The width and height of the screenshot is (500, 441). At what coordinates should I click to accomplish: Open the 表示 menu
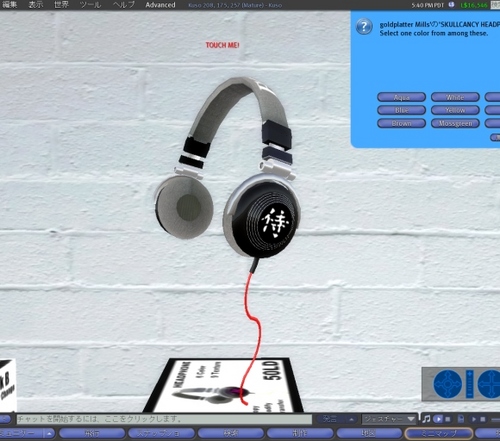[x=36, y=5]
